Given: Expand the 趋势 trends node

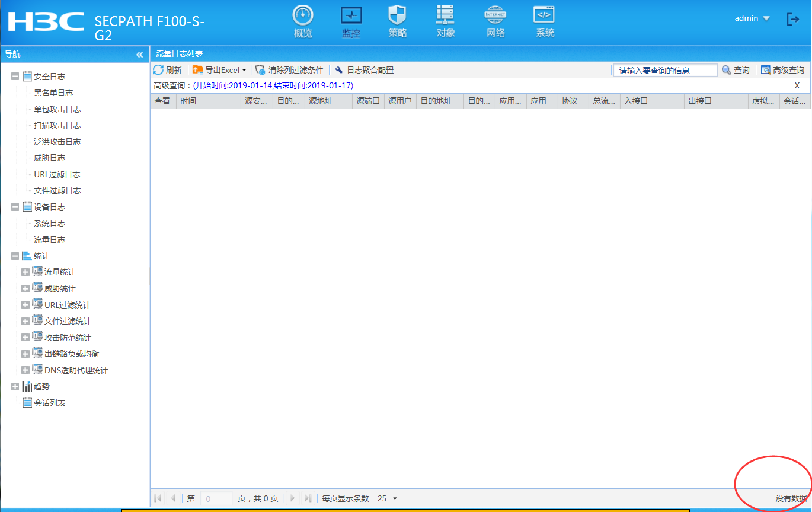Looking at the screenshot, I should (x=15, y=387).
